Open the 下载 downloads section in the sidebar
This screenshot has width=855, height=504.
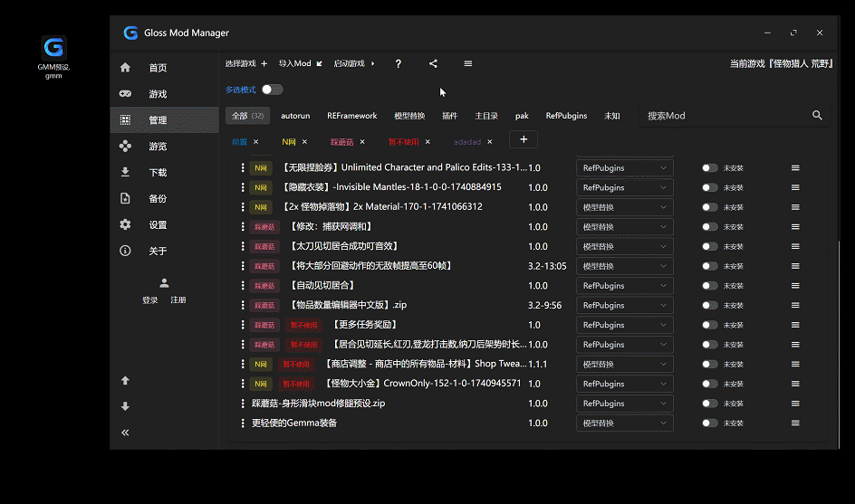164,172
